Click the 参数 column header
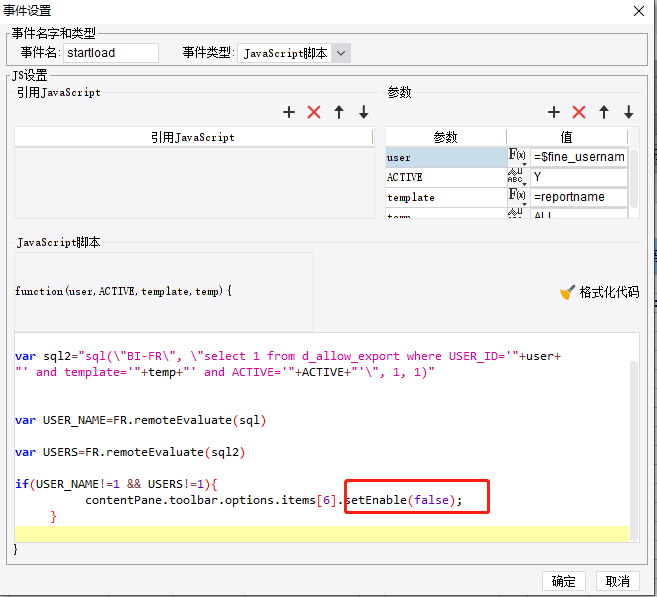 [x=445, y=137]
